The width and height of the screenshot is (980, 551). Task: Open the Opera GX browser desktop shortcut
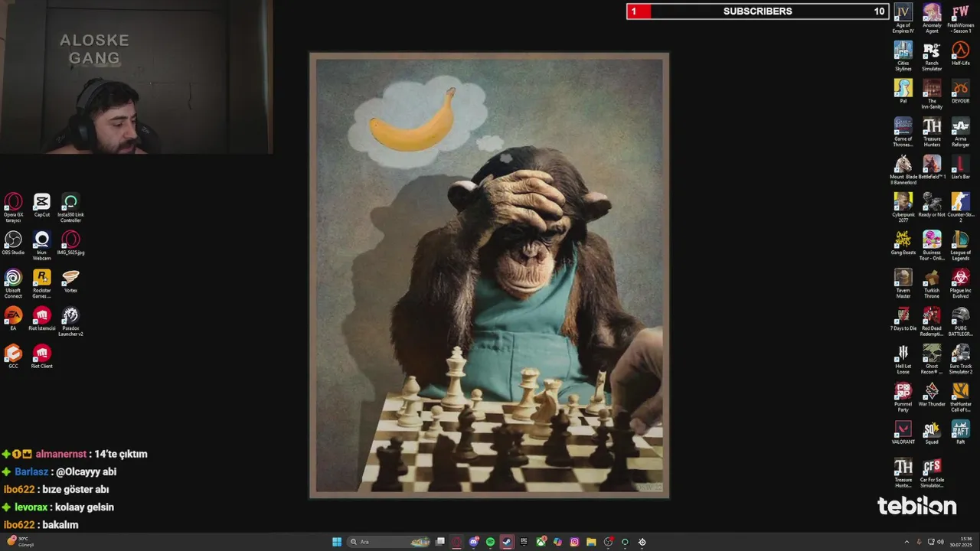pos(13,207)
